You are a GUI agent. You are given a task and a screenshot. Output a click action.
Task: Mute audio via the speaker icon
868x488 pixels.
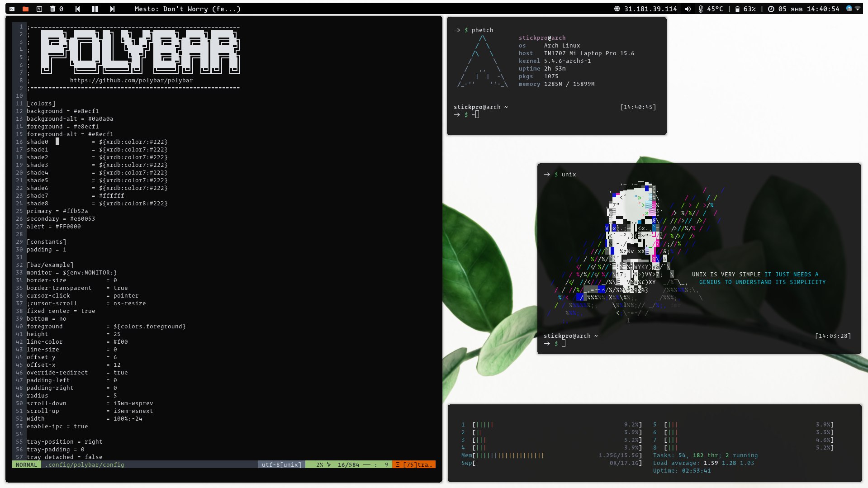[688, 9]
